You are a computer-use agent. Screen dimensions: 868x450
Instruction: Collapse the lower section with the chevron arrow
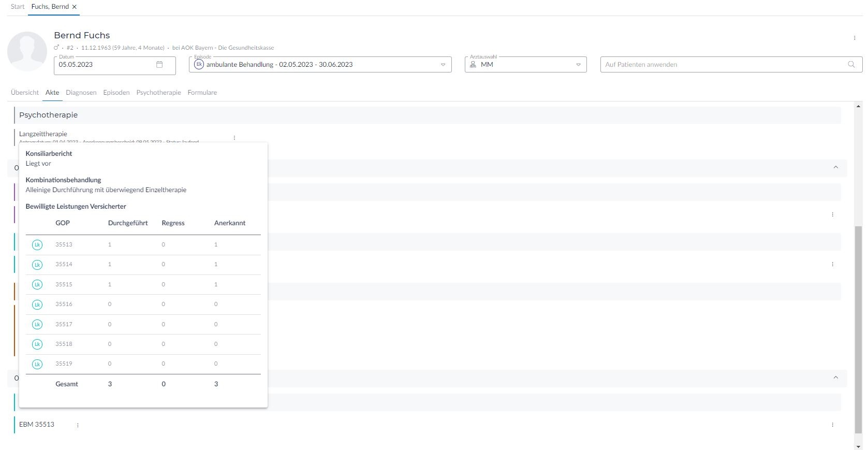point(835,378)
